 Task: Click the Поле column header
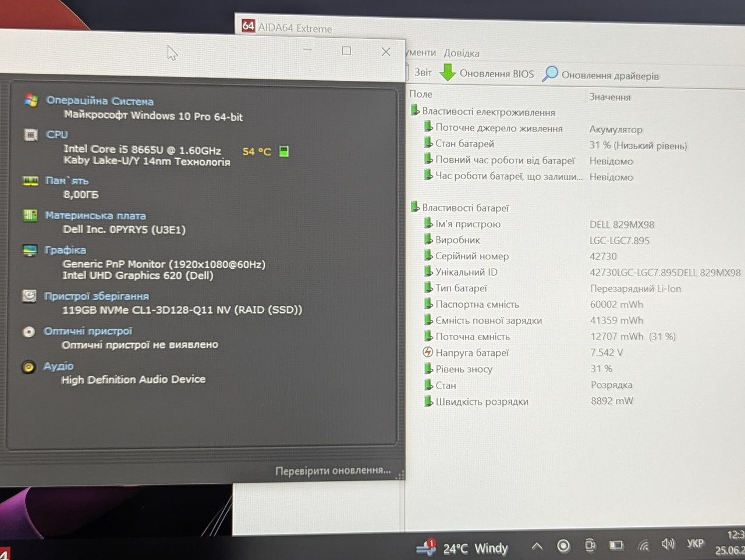click(421, 94)
